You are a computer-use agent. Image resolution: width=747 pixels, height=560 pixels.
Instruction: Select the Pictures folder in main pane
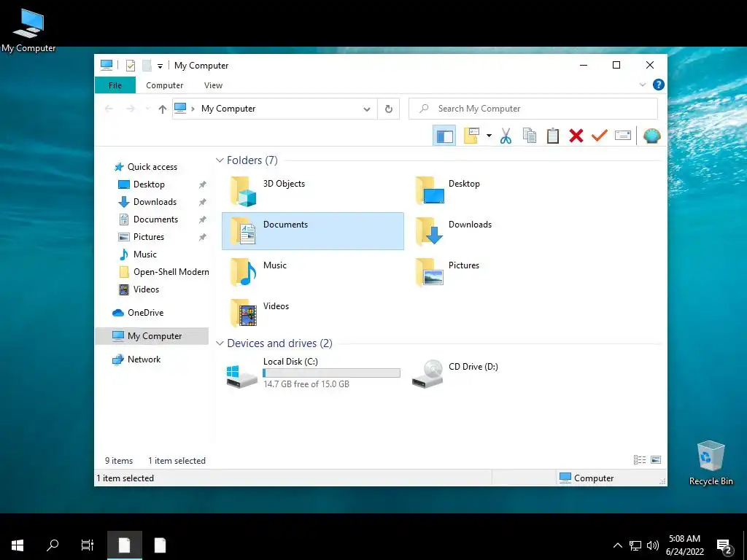pyautogui.click(x=498, y=272)
